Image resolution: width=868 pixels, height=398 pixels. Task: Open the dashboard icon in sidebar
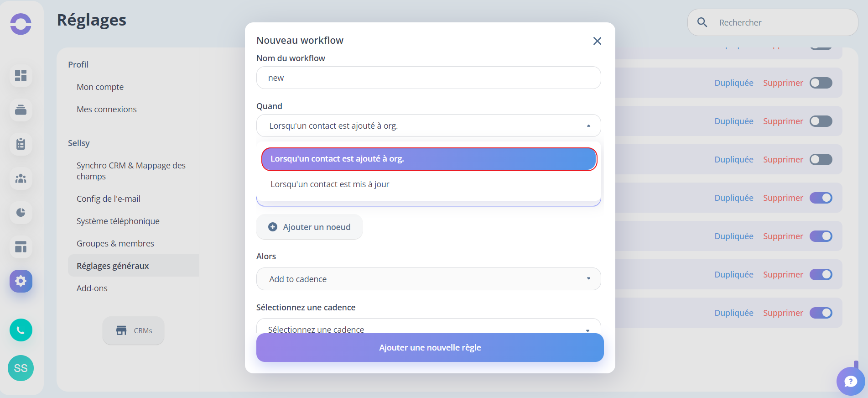coord(21,75)
